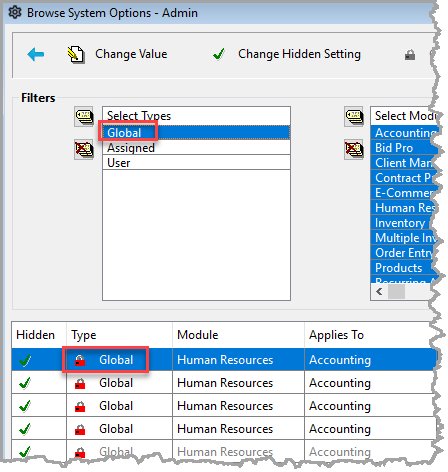Click the padlock icon in the toolbar

point(410,55)
